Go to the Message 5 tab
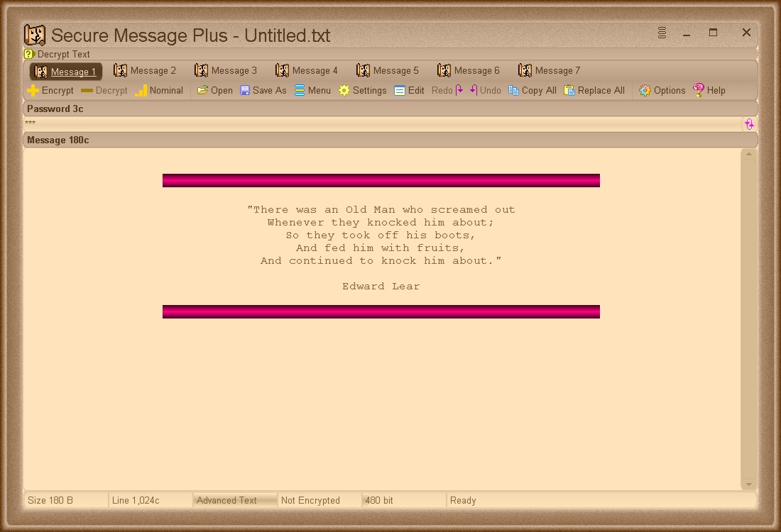This screenshot has width=781, height=532. point(388,71)
